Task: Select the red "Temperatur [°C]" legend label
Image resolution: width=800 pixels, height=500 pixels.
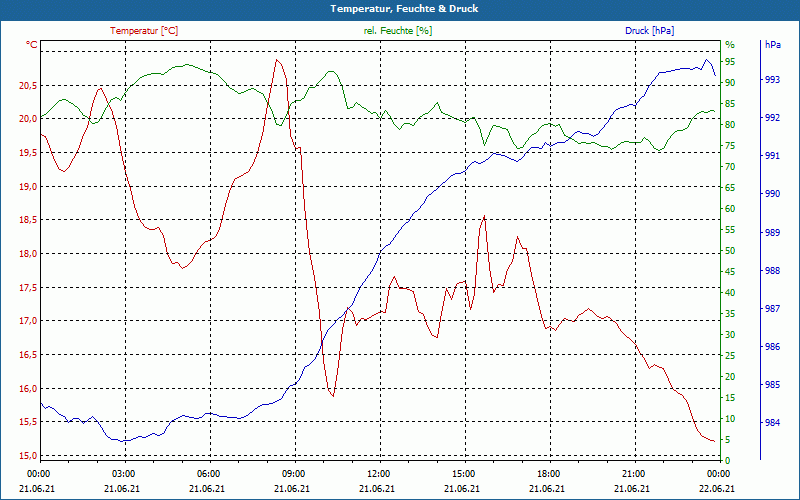Action: point(144,31)
